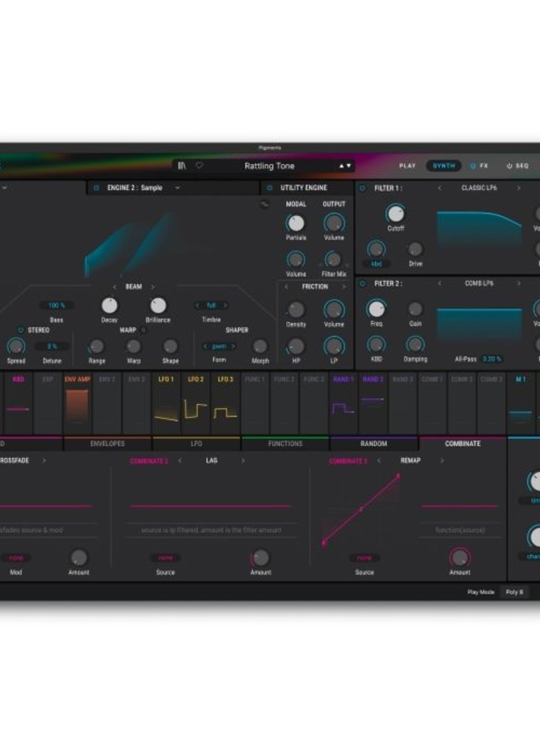Click the SEQ power icon in the header
The height and width of the screenshot is (756, 540).
(509, 166)
